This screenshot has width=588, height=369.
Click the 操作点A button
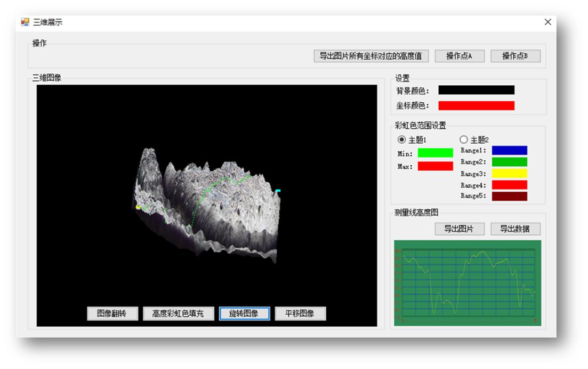tap(460, 56)
